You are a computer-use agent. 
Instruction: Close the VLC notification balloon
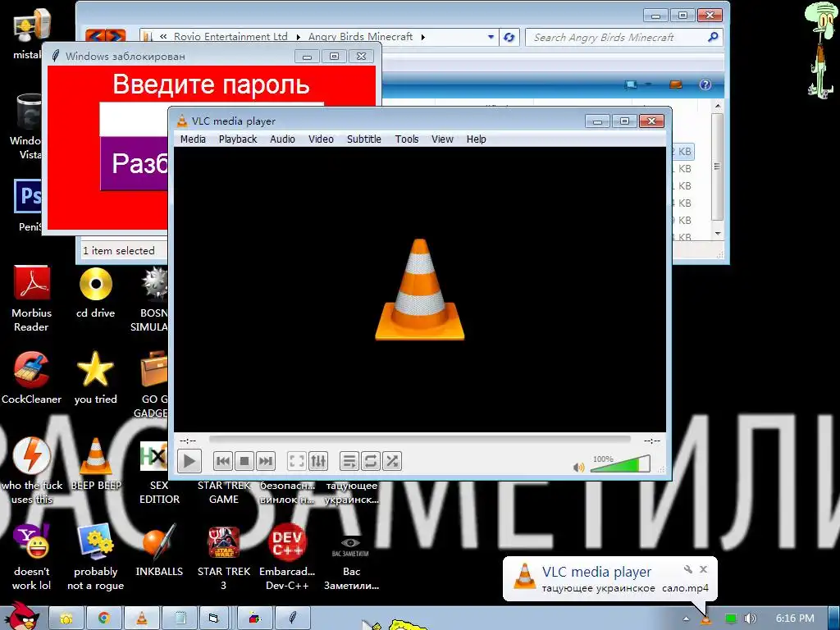703,569
